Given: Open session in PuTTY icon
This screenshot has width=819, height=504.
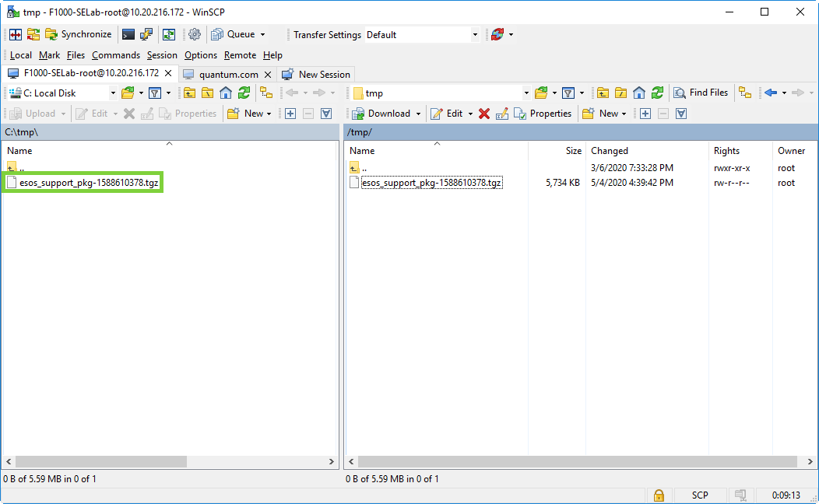Looking at the screenshot, I should (x=146, y=34).
